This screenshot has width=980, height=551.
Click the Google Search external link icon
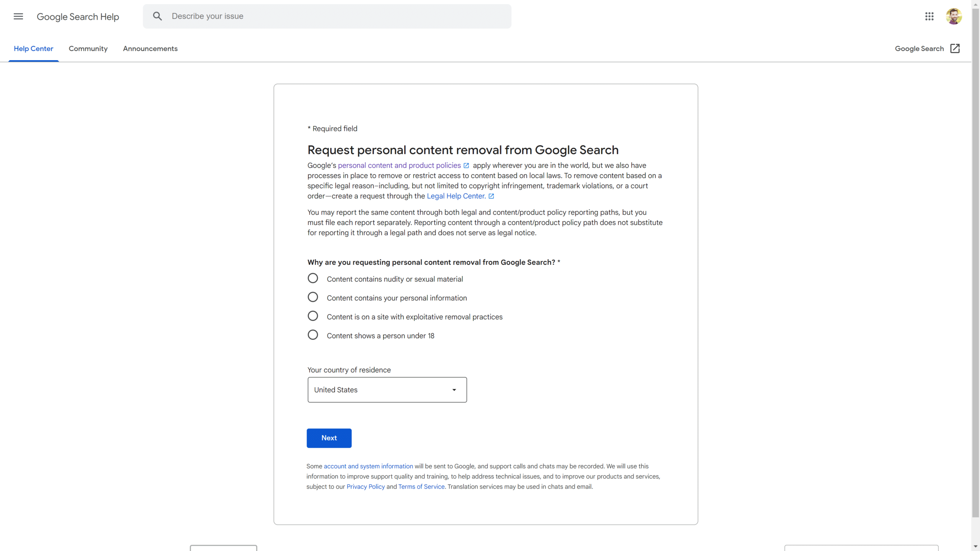click(955, 49)
